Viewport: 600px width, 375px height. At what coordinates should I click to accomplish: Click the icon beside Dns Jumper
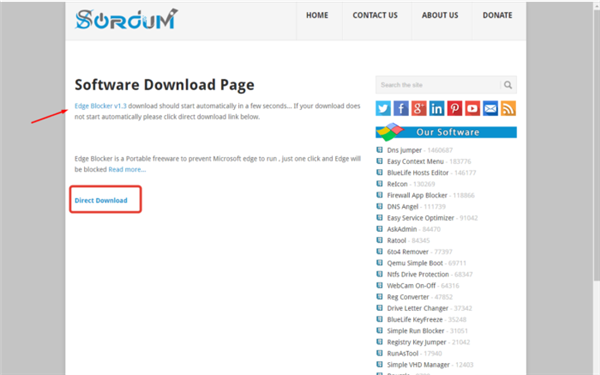(x=380, y=150)
